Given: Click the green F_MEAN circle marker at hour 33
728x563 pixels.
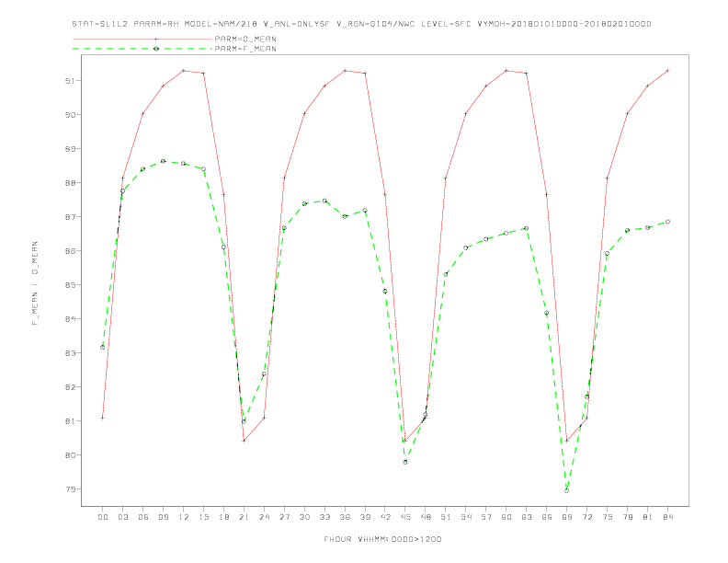Looking at the screenshot, I should pos(324,201).
